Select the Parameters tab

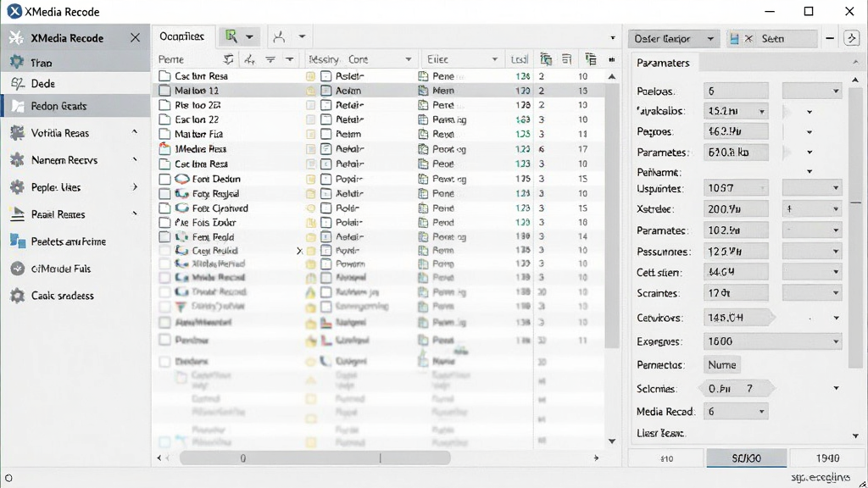click(663, 63)
